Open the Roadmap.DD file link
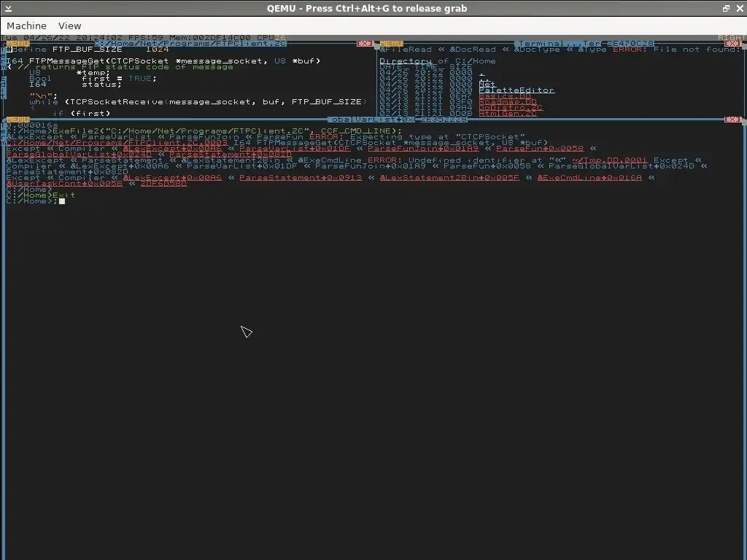The width and height of the screenshot is (747, 560). [508, 101]
